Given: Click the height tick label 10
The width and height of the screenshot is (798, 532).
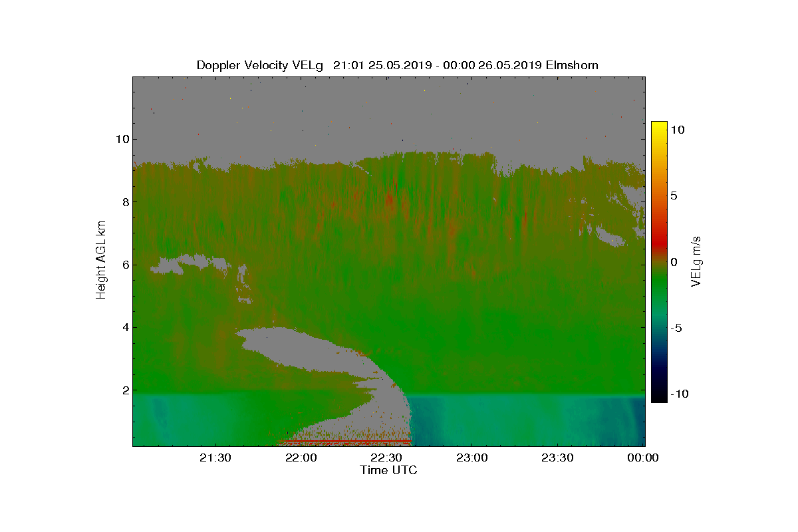Looking at the screenshot, I should (121, 139).
